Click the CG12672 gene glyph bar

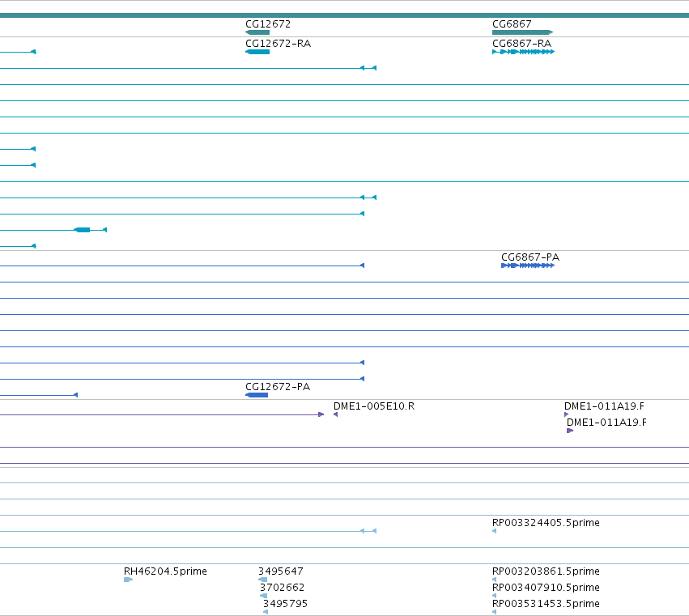tap(257, 32)
